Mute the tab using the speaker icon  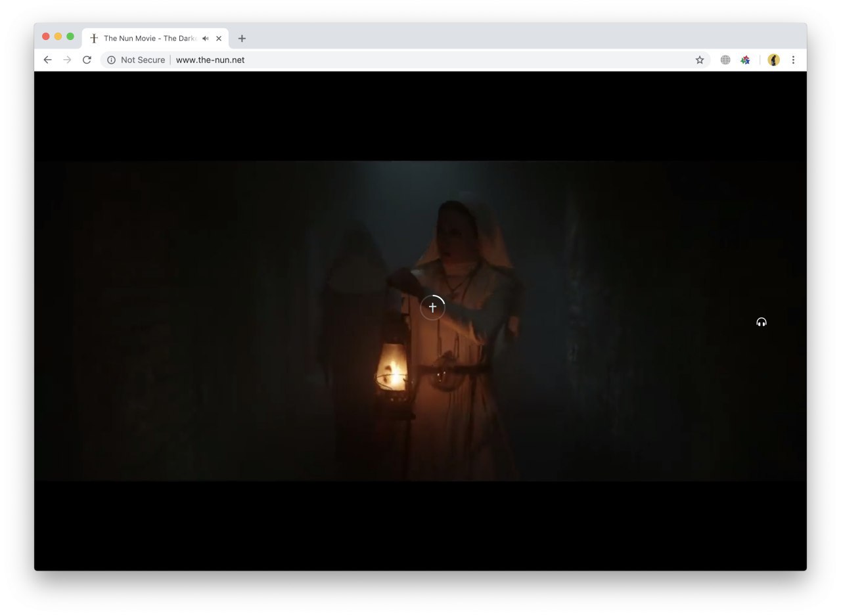tap(206, 39)
